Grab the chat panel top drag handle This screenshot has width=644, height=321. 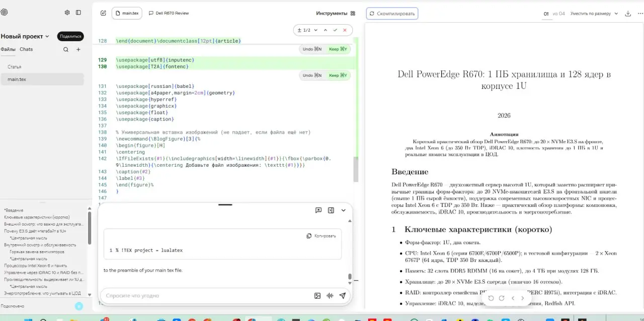225,204
